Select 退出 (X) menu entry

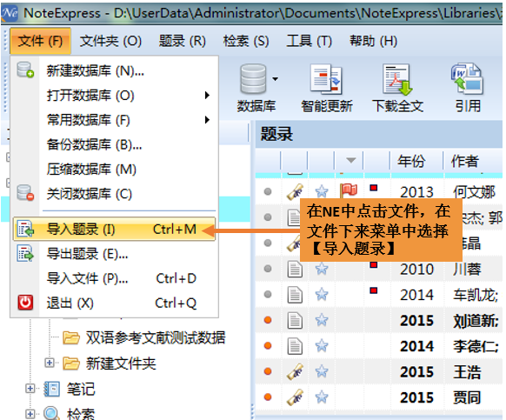coord(115,303)
